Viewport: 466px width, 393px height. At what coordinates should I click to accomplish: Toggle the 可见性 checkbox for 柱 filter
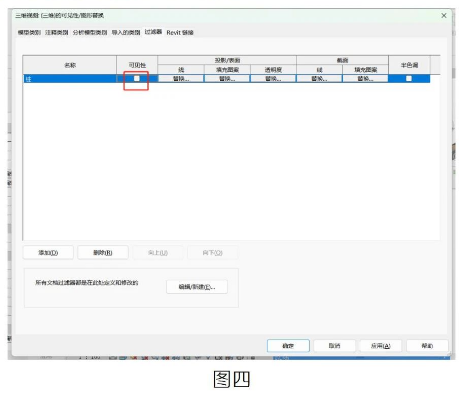coord(137,79)
